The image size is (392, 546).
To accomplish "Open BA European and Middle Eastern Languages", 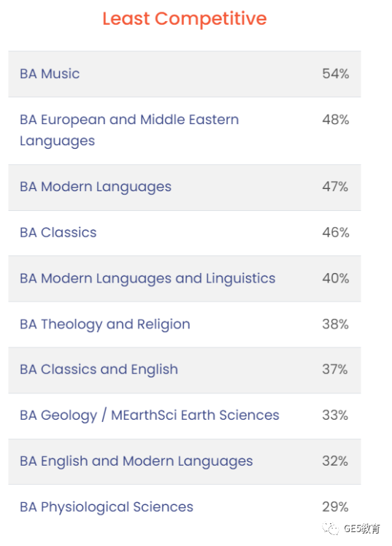I will (129, 130).
